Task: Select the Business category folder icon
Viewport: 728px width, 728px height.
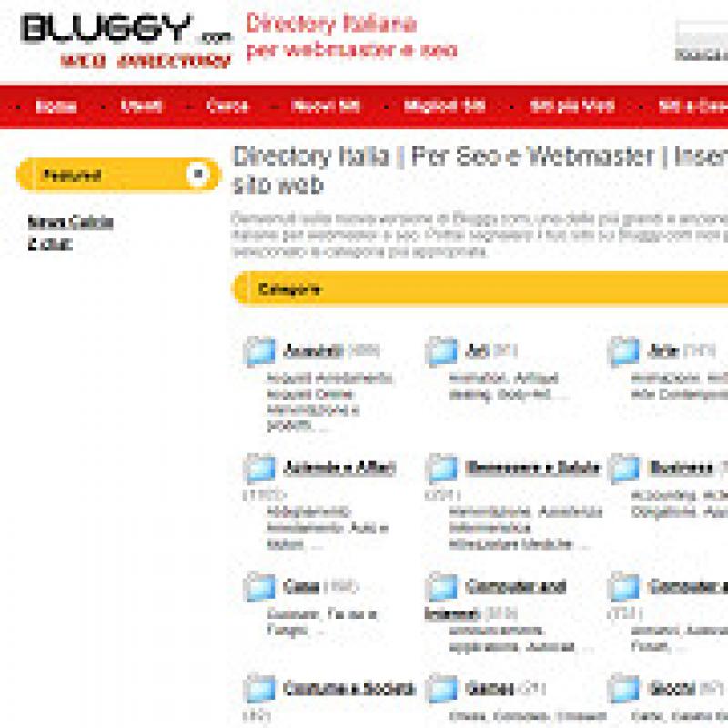Action: (x=624, y=469)
